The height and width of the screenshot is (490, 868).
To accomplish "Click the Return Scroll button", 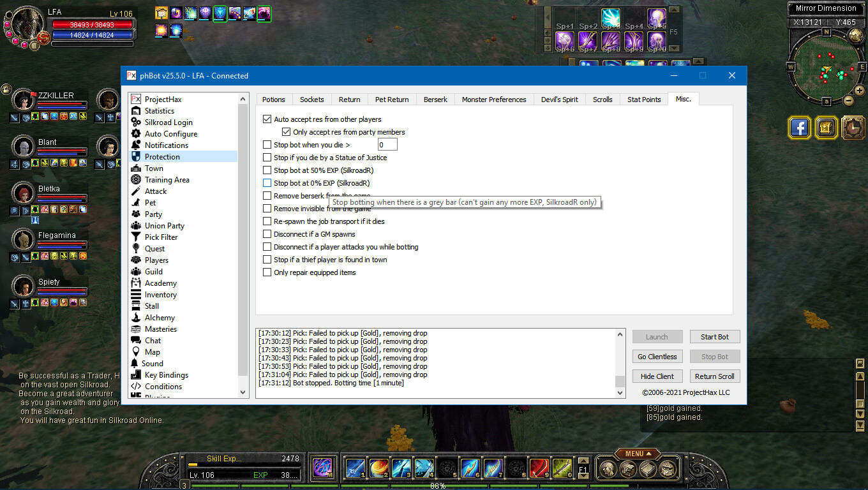I will 714,376.
